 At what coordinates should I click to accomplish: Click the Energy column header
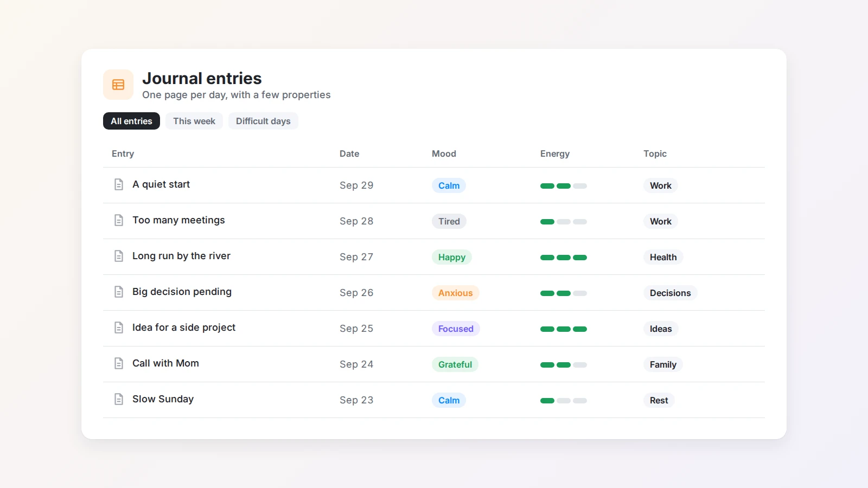pyautogui.click(x=555, y=153)
